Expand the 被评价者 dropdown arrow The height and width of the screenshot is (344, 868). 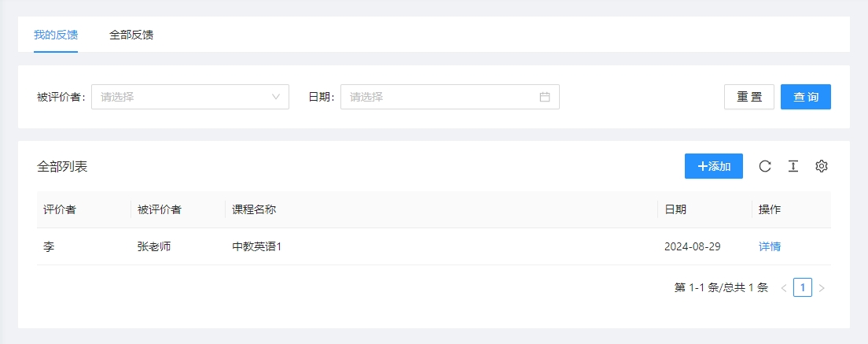point(276,97)
